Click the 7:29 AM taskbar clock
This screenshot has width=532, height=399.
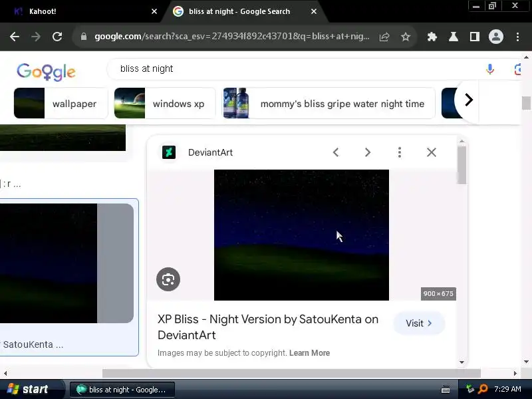(x=507, y=389)
